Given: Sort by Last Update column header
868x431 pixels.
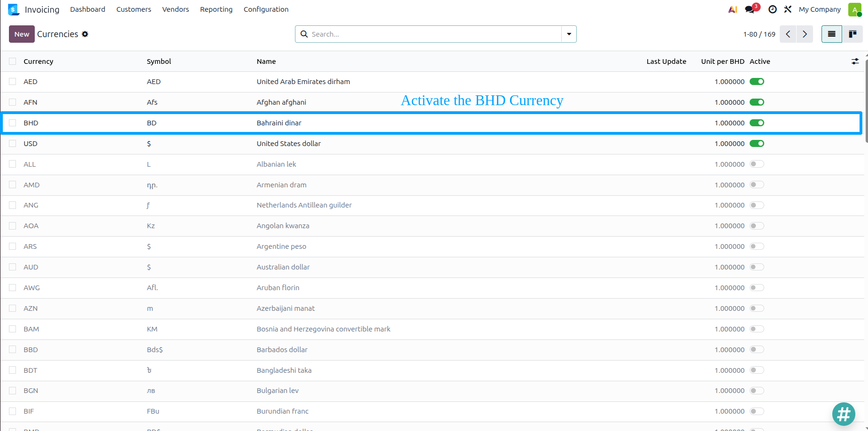Looking at the screenshot, I should (666, 62).
